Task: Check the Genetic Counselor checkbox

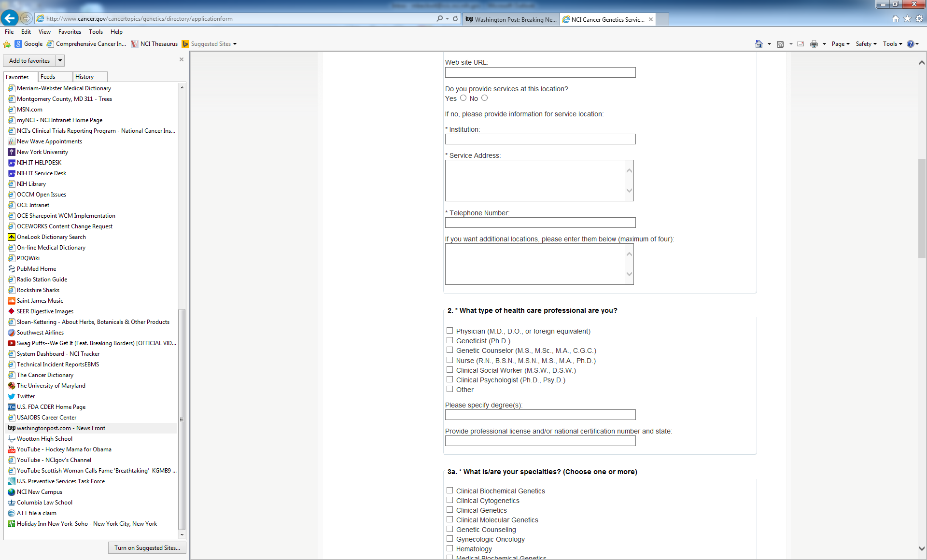Action: (450, 350)
